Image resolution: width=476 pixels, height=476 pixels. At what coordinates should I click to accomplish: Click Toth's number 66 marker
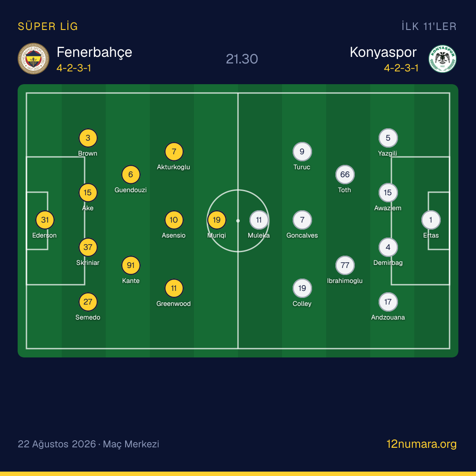tap(345, 175)
